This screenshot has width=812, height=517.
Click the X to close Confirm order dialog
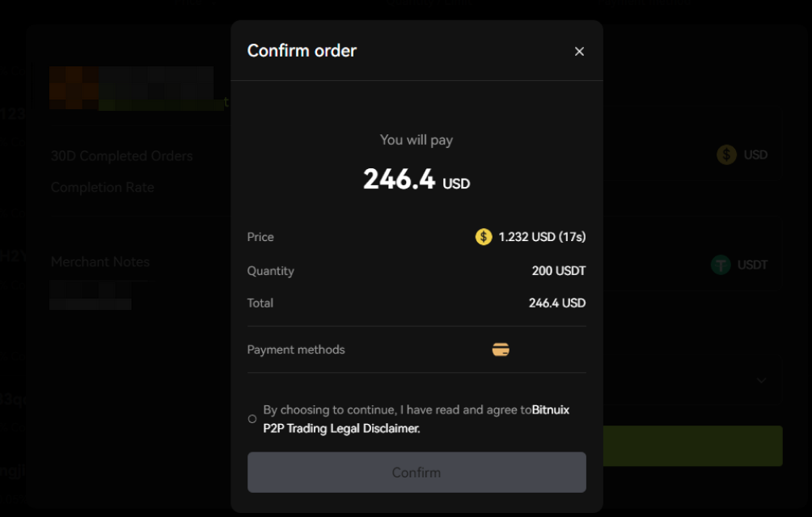[x=579, y=51]
